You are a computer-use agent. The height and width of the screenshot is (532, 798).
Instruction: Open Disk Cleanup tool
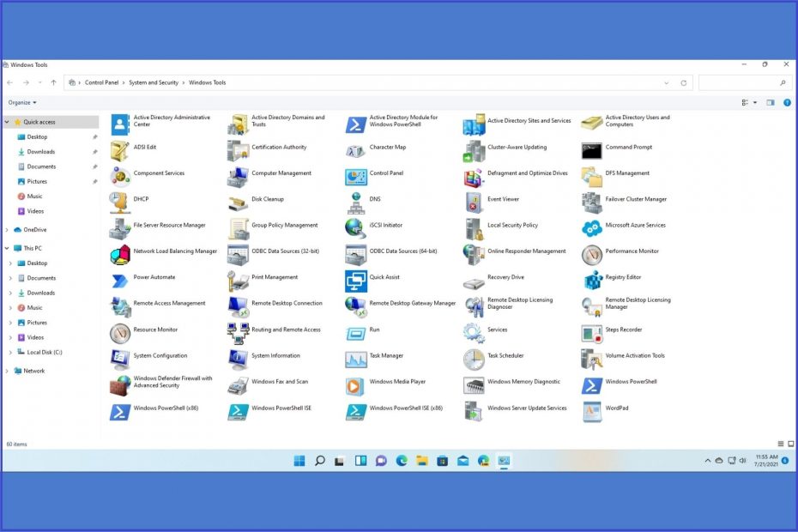click(238, 200)
